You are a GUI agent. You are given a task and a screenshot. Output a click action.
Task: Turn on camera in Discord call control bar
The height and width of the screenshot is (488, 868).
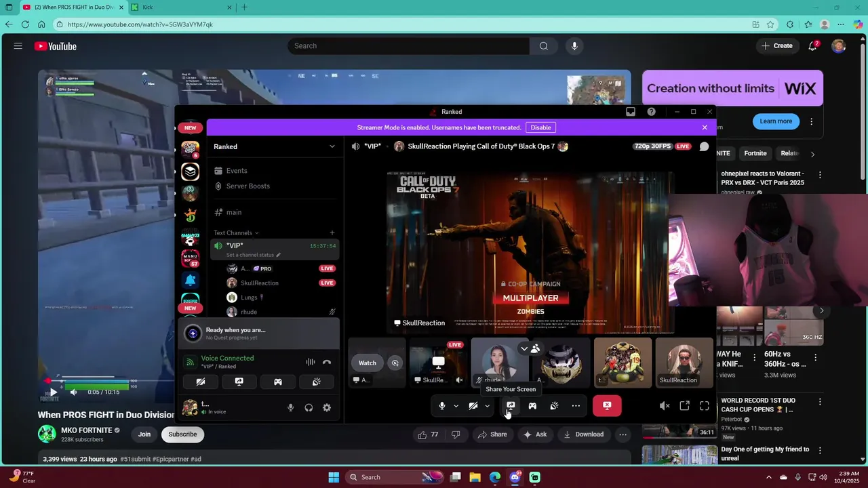pos(473,406)
